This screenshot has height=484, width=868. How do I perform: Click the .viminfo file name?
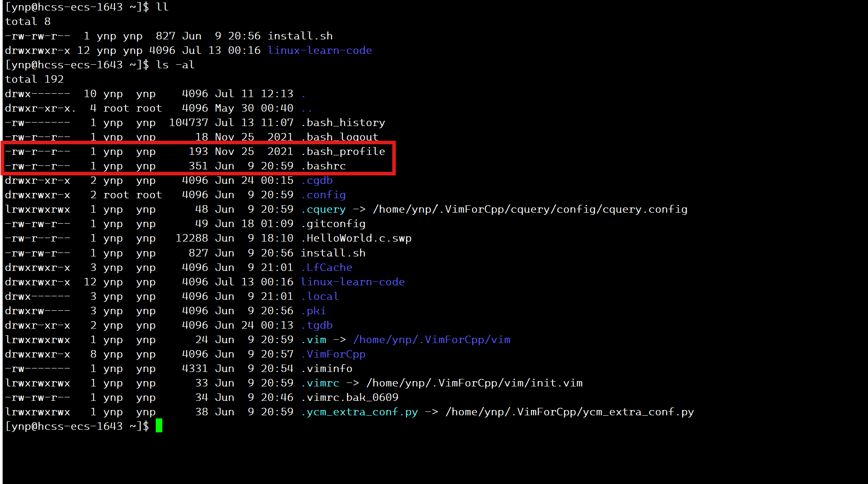[327, 369]
